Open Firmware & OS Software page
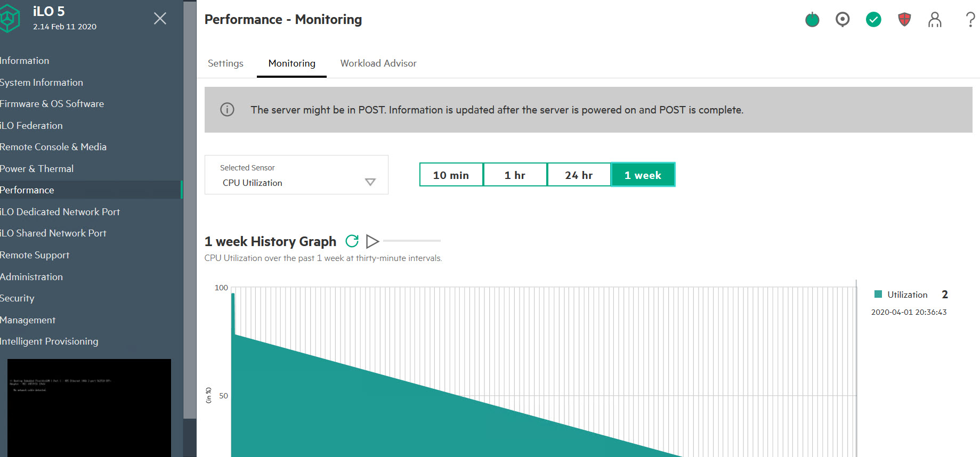Screen dimensions: 980x457 click(52, 104)
